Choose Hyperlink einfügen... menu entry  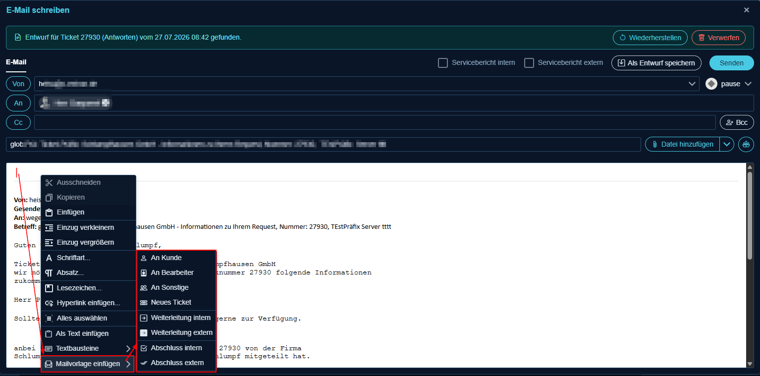pos(88,303)
